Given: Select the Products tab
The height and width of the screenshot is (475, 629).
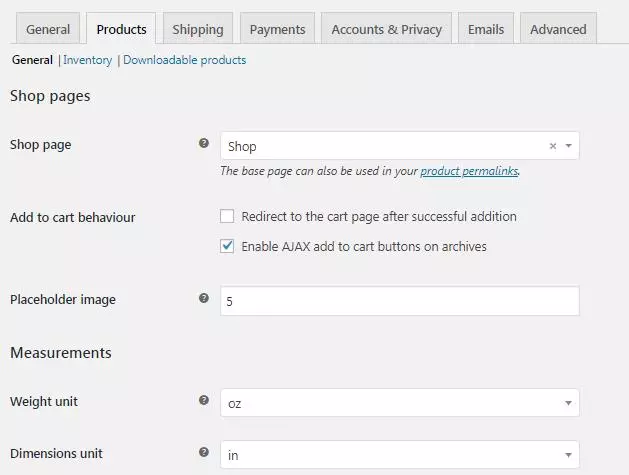Looking at the screenshot, I should click(121, 29).
